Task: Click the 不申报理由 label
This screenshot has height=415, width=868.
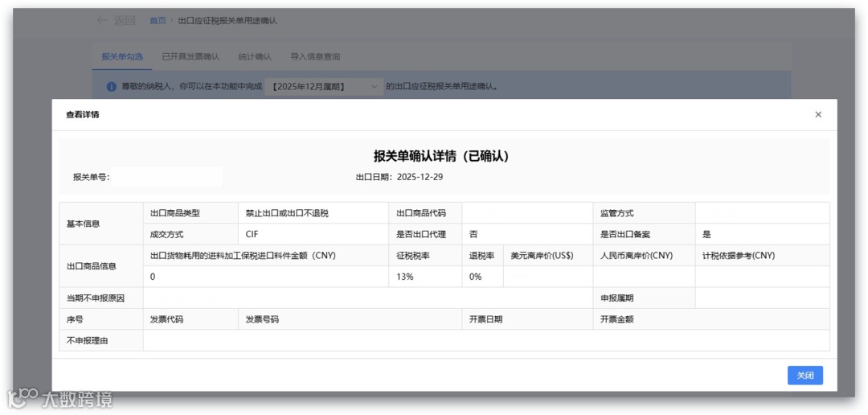Action: pos(87,340)
